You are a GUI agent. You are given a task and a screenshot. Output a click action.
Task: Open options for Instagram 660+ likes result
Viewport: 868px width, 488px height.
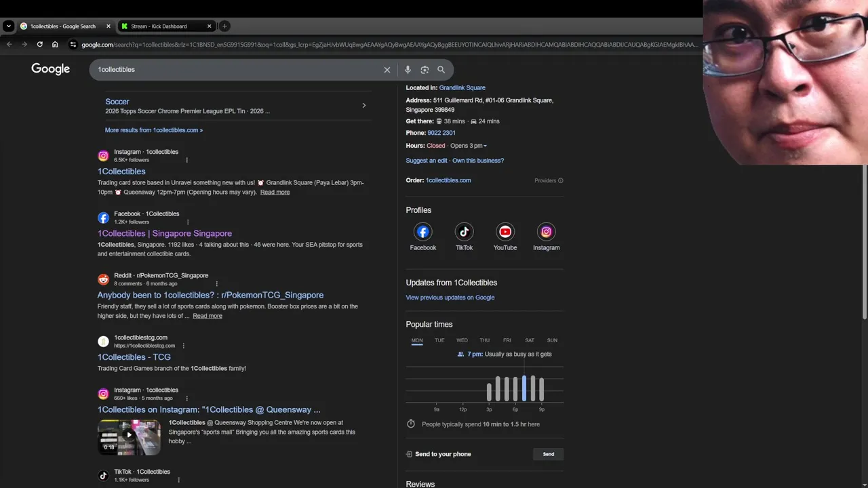pyautogui.click(x=187, y=399)
